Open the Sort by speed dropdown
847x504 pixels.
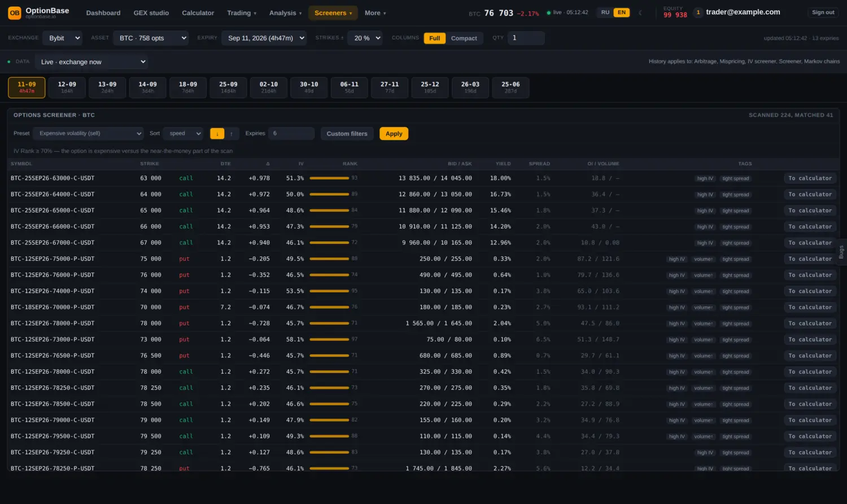[x=183, y=134]
